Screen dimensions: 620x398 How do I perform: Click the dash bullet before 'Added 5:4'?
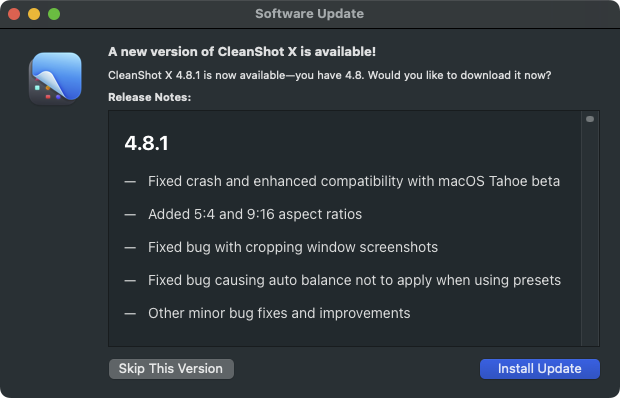pos(130,215)
